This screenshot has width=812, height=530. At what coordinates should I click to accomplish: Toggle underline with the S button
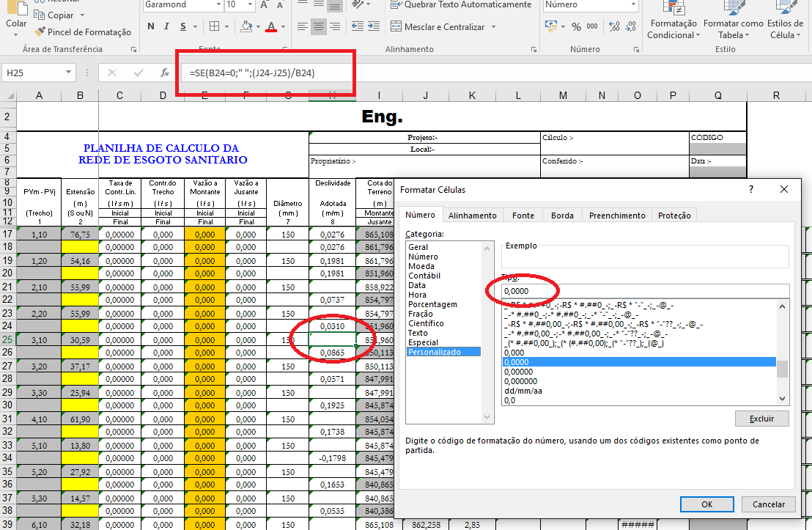(x=183, y=26)
